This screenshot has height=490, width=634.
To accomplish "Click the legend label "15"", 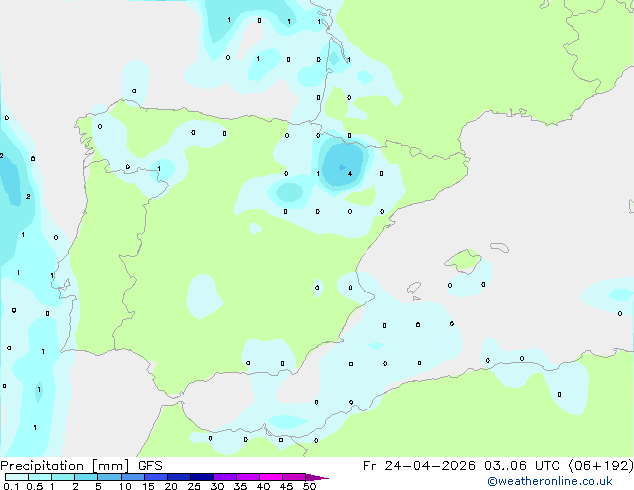I will 148,486.
